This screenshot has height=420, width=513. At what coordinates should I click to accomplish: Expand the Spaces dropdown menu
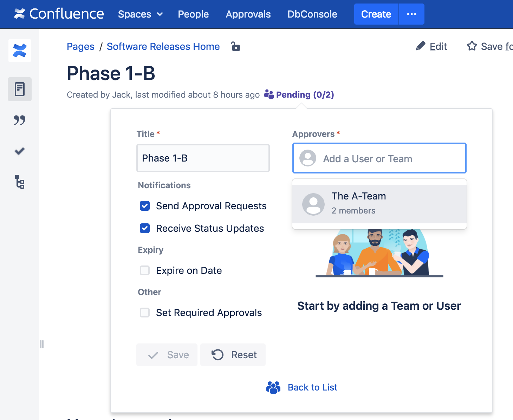[x=140, y=14]
